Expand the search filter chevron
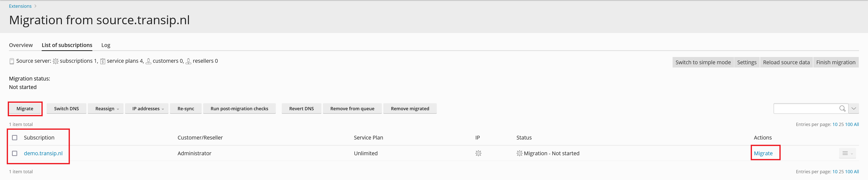868x180 pixels. (x=854, y=108)
